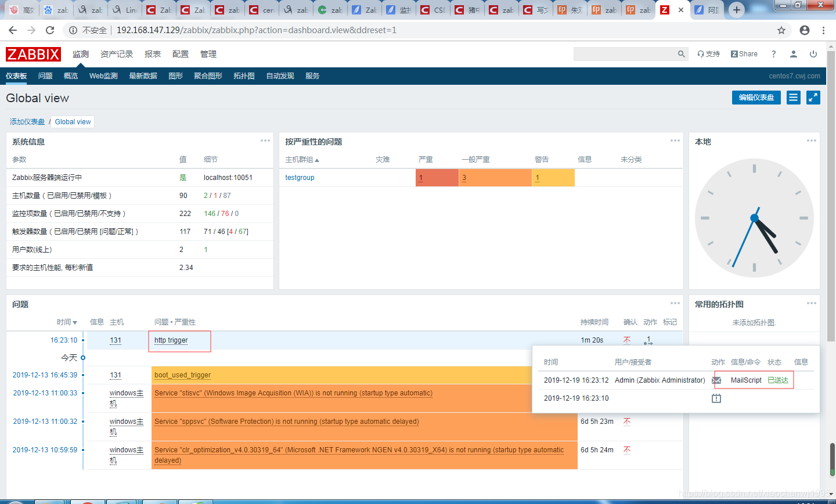Click the Global view breadcrumb

pyautogui.click(x=73, y=122)
